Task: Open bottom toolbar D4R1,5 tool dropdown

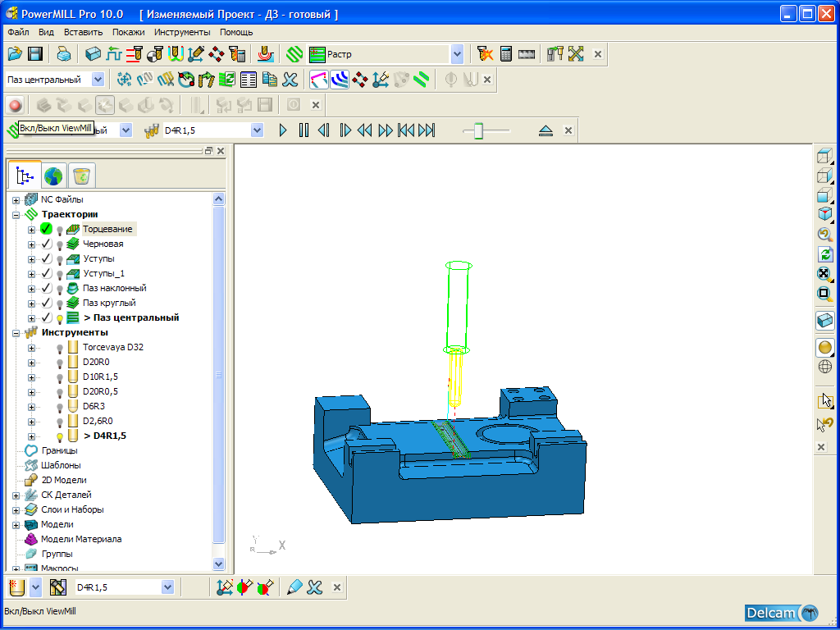Action: (x=167, y=587)
